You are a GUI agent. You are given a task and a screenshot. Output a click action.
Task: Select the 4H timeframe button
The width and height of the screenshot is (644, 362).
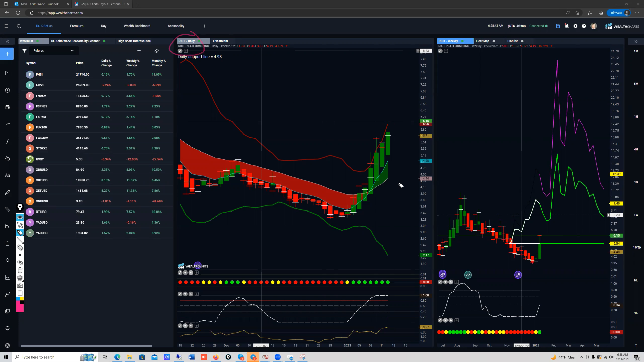pyautogui.click(x=636, y=149)
